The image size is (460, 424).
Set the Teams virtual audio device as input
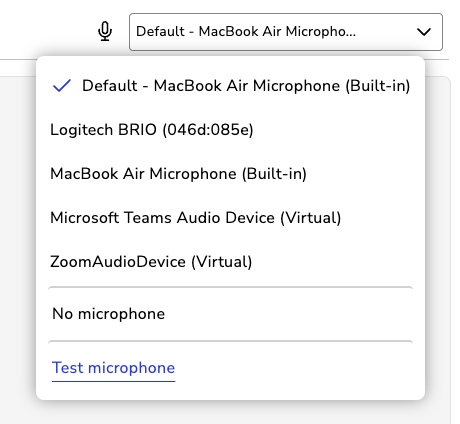pos(231,217)
